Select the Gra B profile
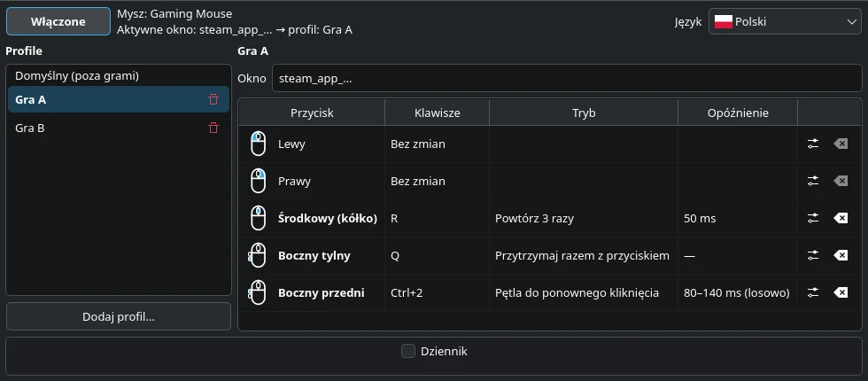This screenshot has width=868, height=381. [x=119, y=128]
